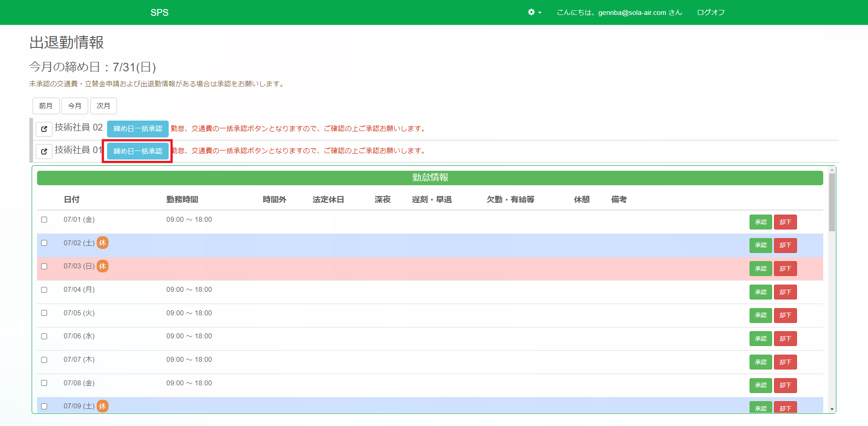Check the box for 07/06 (水)
This screenshot has width=868, height=426.
coord(44,336)
